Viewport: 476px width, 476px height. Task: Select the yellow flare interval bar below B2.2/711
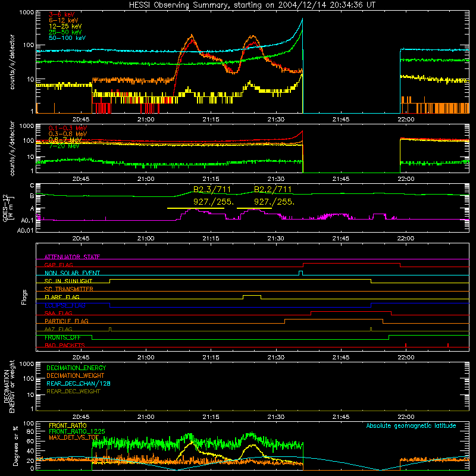(x=254, y=208)
